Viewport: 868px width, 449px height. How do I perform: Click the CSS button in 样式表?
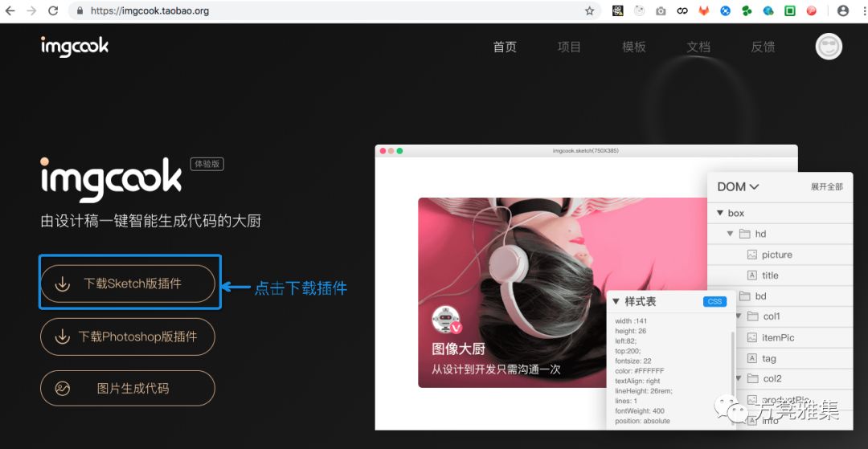pyautogui.click(x=714, y=301)
